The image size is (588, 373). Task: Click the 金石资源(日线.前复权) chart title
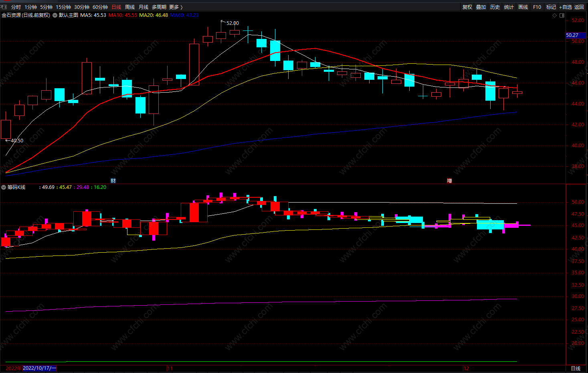pyautogui.click(x=26, y=15)
